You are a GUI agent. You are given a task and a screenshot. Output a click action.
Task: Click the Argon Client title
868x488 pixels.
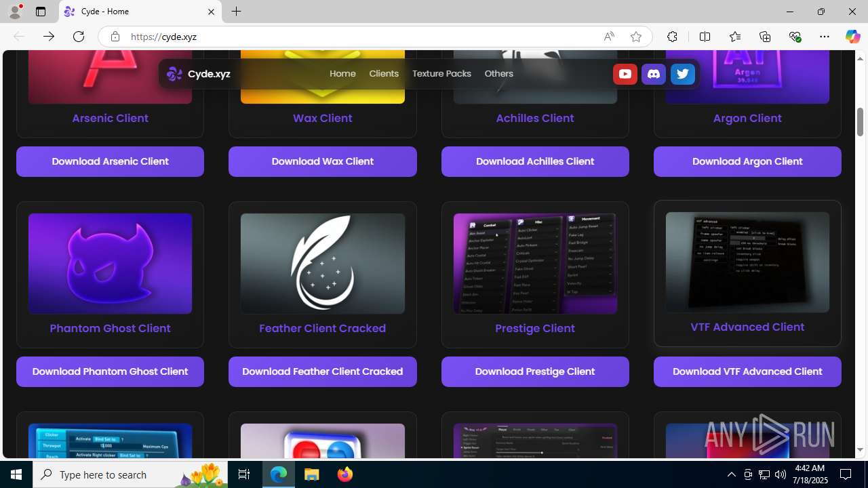pyautogui.click(x=747, y=118)
